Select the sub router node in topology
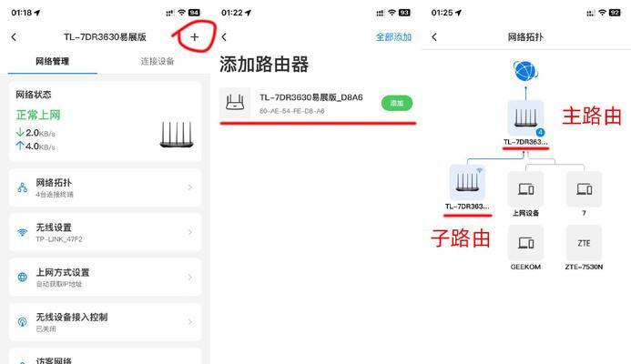The height and width of the screenshot is (364, 631). 467,182
